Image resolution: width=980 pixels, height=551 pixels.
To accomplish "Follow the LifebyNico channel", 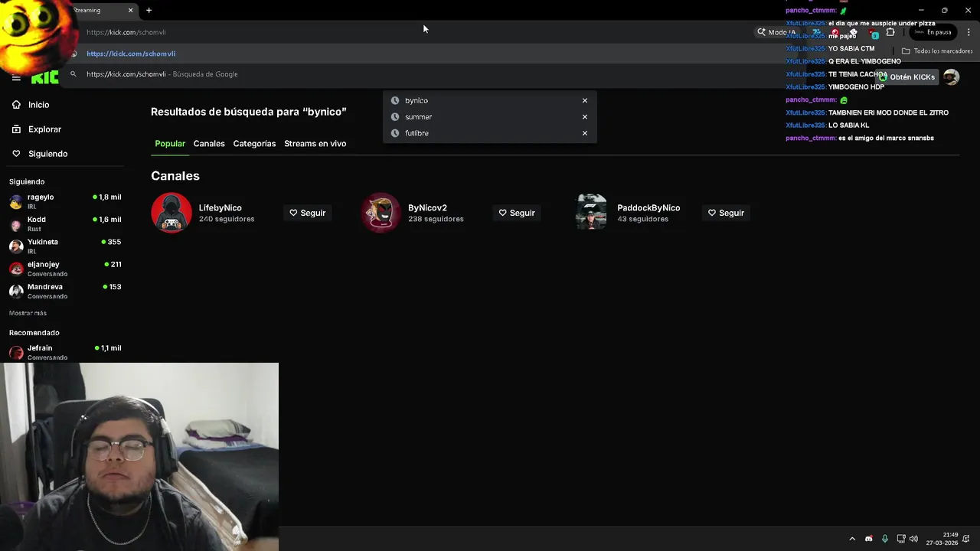I will (x=307, y=213).
